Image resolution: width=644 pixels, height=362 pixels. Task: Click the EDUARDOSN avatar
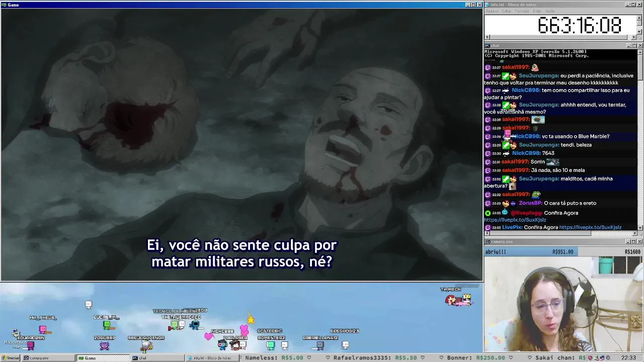click(x=31, y=345)
